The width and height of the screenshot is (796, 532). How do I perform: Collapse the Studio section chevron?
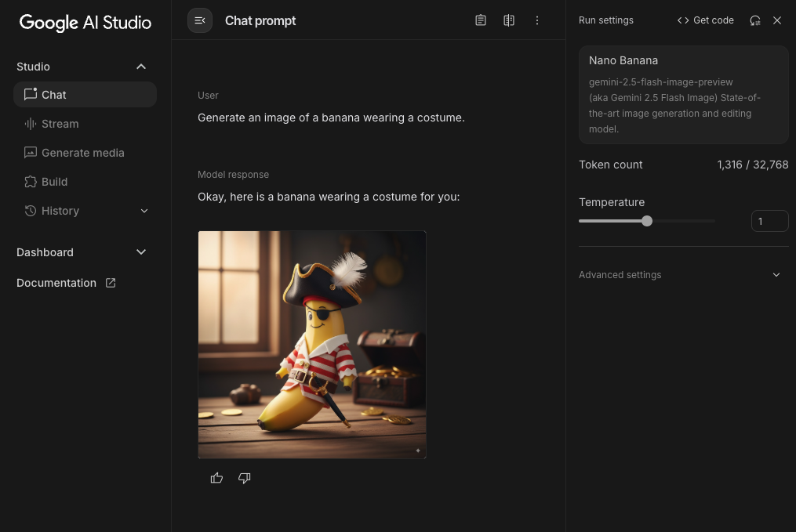point(141,67)
